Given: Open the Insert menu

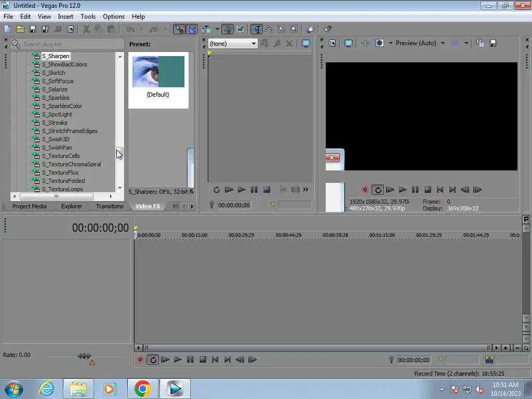Looking at the screenshot, I should (x=65, y=17).
